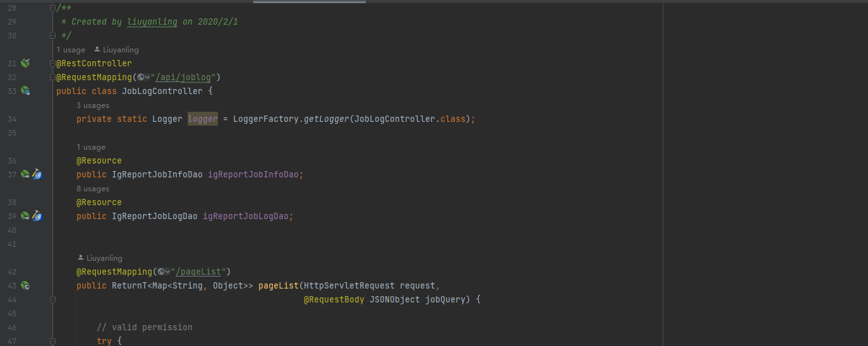Click the "1 usage" hint above @RestController
The image size is (868, 346).
coord(71,49)
